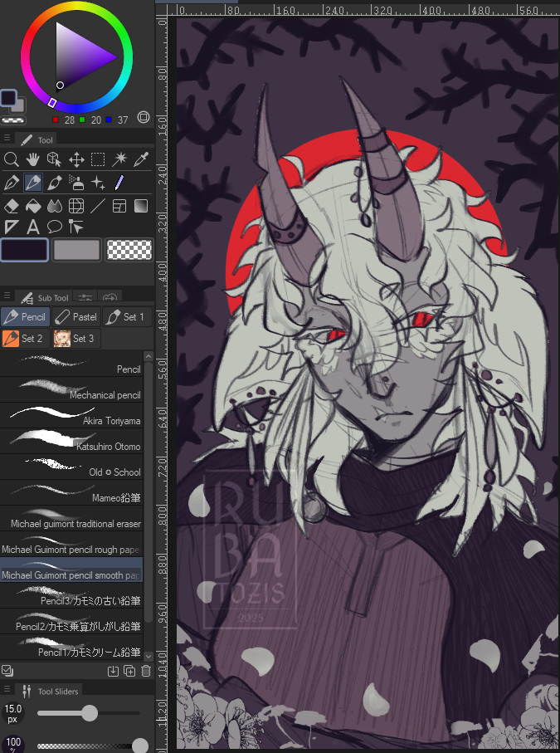Select the Fill bucket tool
The height and width of the screenshot is (753, 560).
point(33,205)
